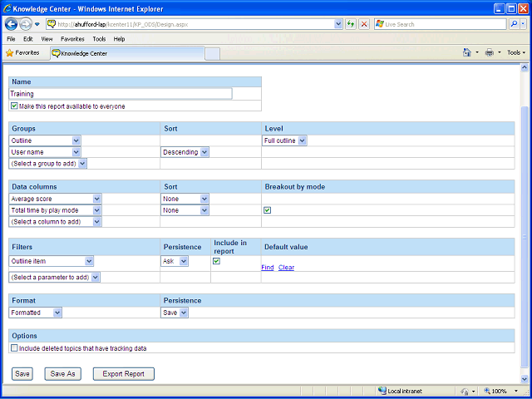Viewport: 532px width, 399px height.
Task: Go back with the browser Back arrow
Action: [11, 24]
